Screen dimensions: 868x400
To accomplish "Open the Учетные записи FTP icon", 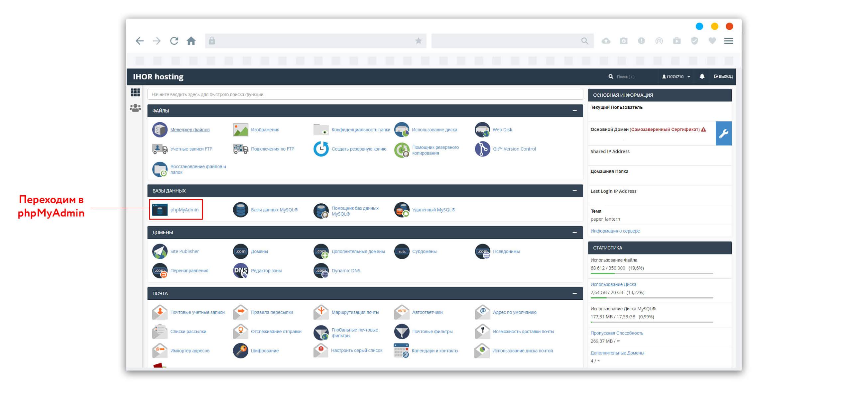I will pyautogui.click(x=160, y=149).
